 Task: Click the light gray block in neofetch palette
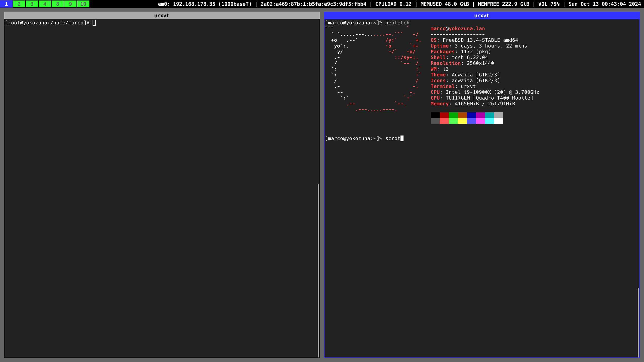tap(499, 115)
